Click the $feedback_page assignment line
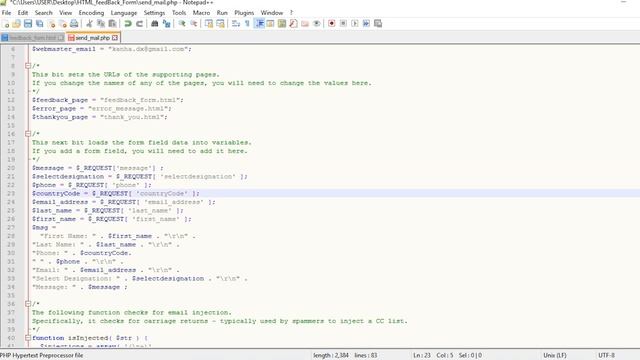Viewport: 640px width, 360px height. point(108,100)
